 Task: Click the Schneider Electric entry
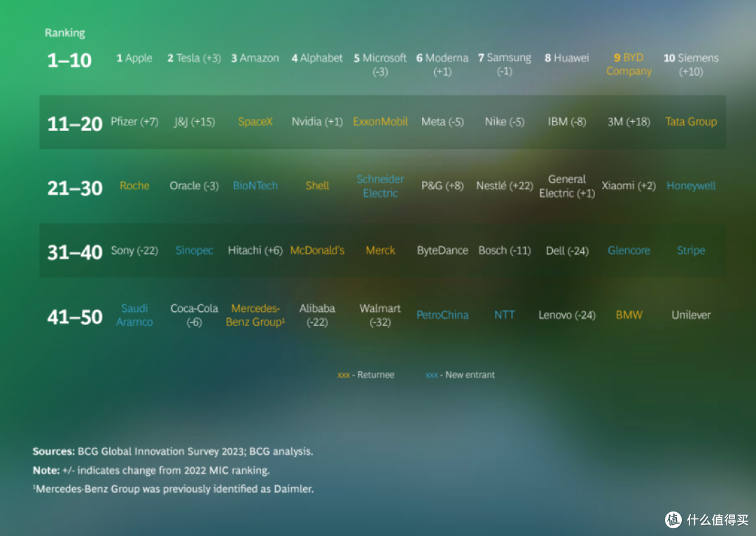(x=380, y=186)
